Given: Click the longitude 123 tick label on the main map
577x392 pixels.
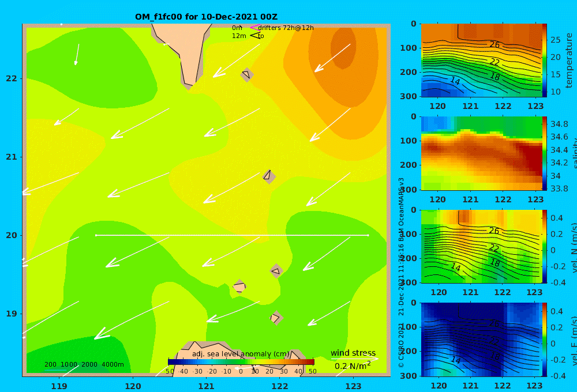Looking at the screenshot, I should (353, 386).
